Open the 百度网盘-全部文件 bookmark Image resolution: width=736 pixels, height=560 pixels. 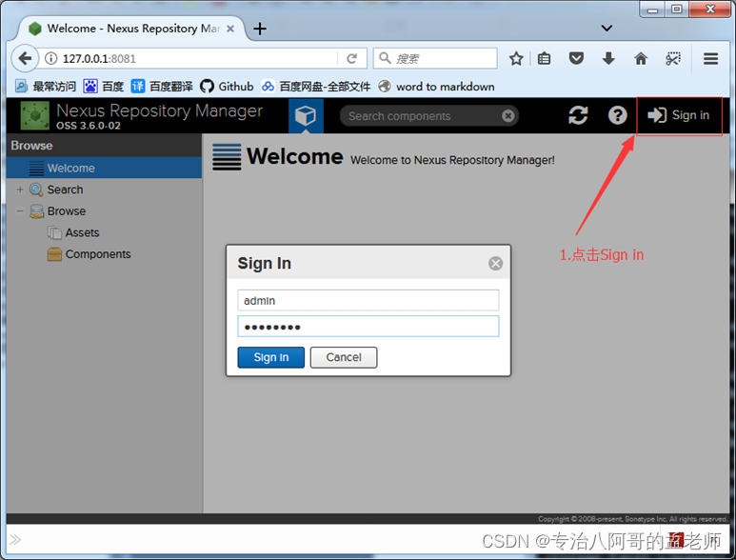point(316,87)
